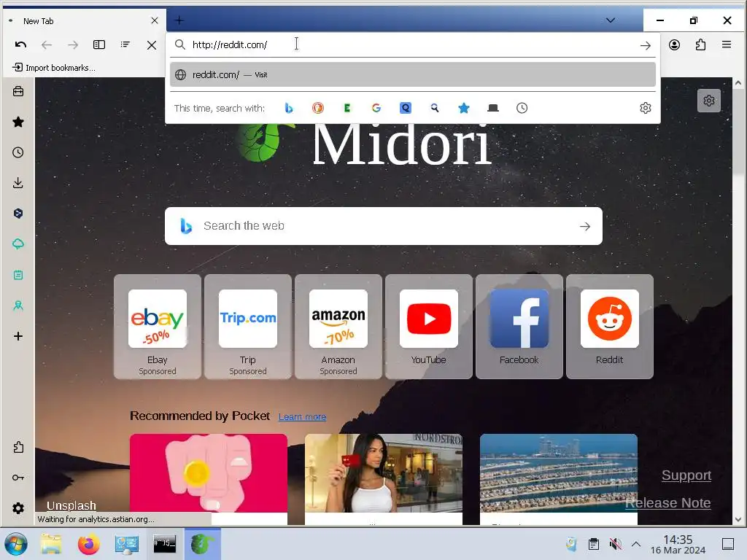Open the list all tabs toolbar icon
The width and height of the screenshot is (747, 560).
125,44
